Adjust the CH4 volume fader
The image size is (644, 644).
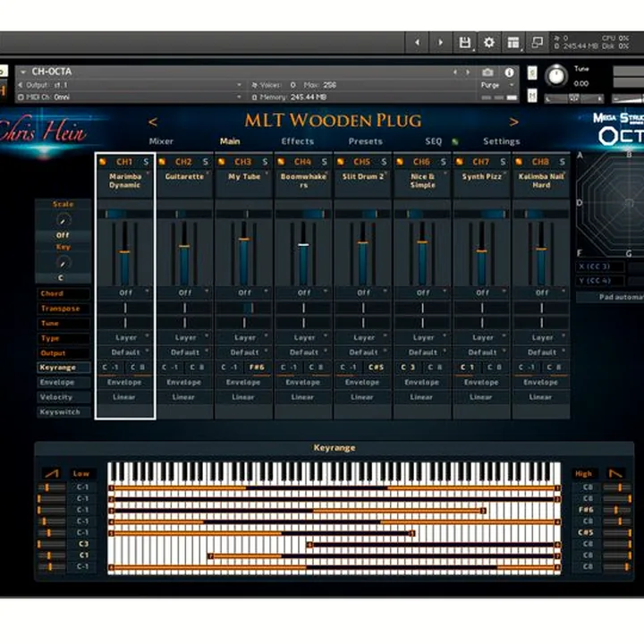coord(303,245)
